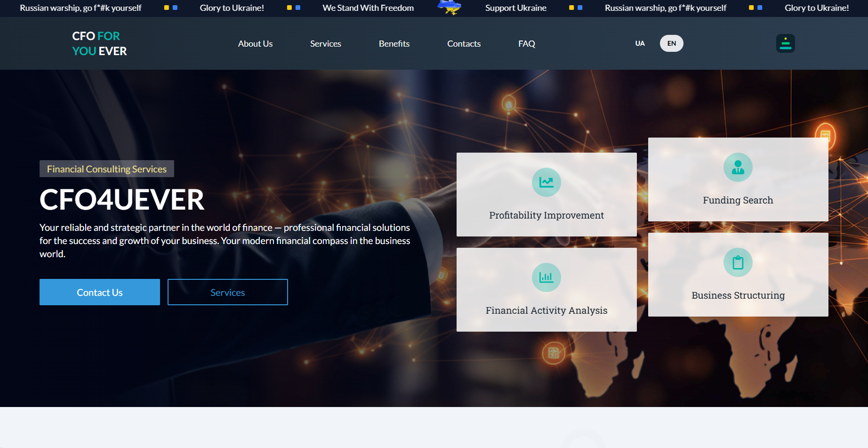Open the Benefits navigation link
This screenshot has height=448, width=868.
click(x=394, y=44)
